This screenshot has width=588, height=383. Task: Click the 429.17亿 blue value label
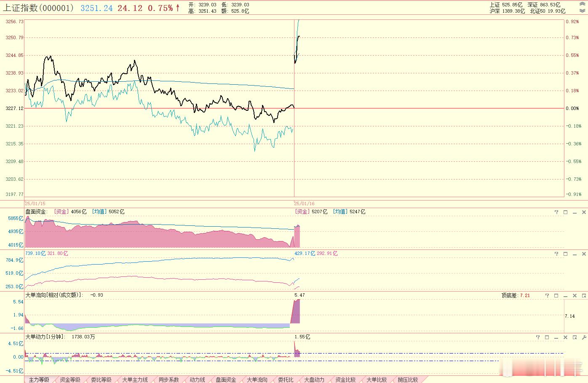[305, 254]
